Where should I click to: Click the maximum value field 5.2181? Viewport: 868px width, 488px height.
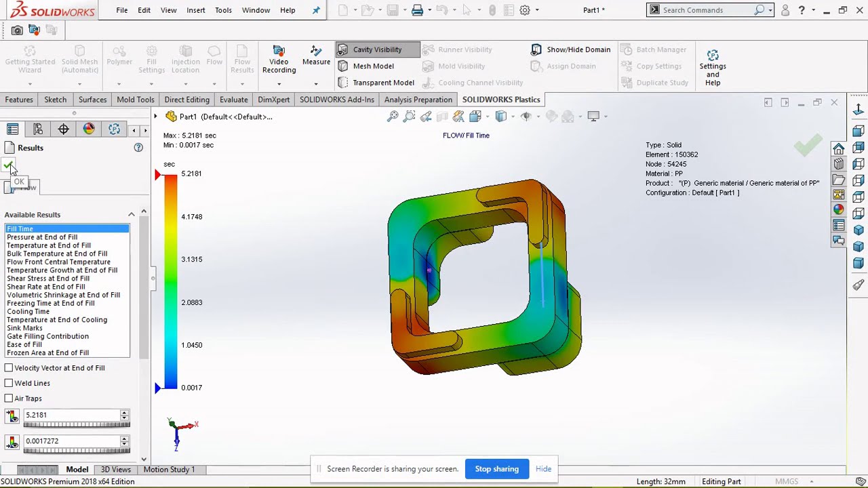tap(71, 415)
